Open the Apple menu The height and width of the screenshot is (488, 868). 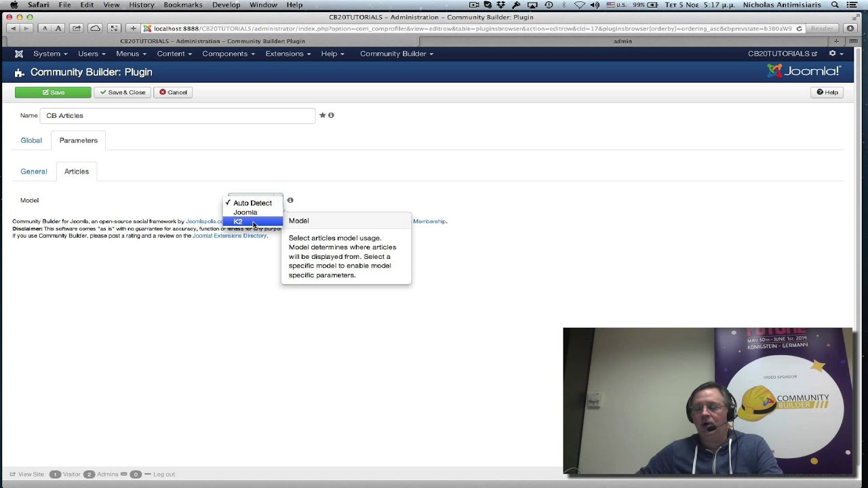[14, 5]
